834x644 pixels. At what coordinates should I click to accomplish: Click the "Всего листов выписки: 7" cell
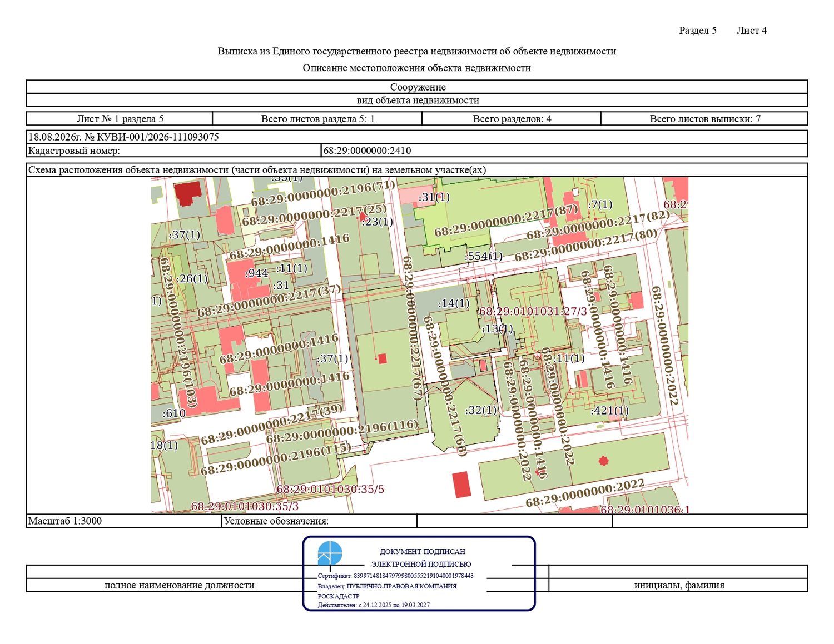coord(704,119)
